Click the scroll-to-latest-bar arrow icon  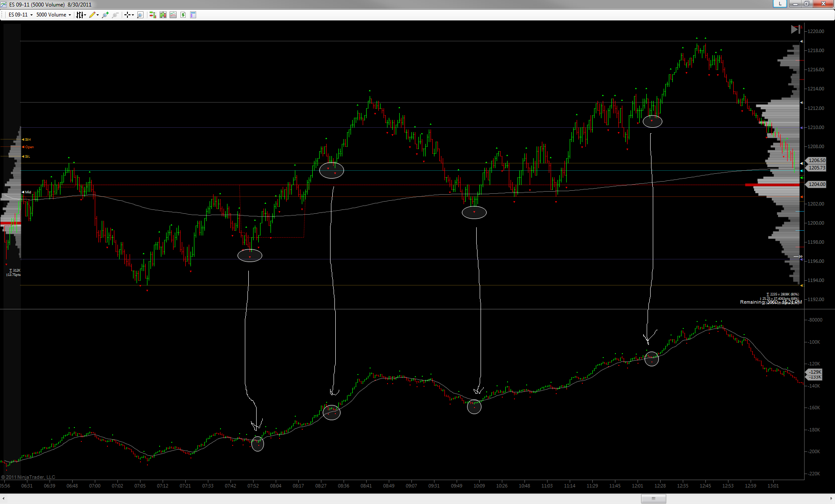point(795,29)
